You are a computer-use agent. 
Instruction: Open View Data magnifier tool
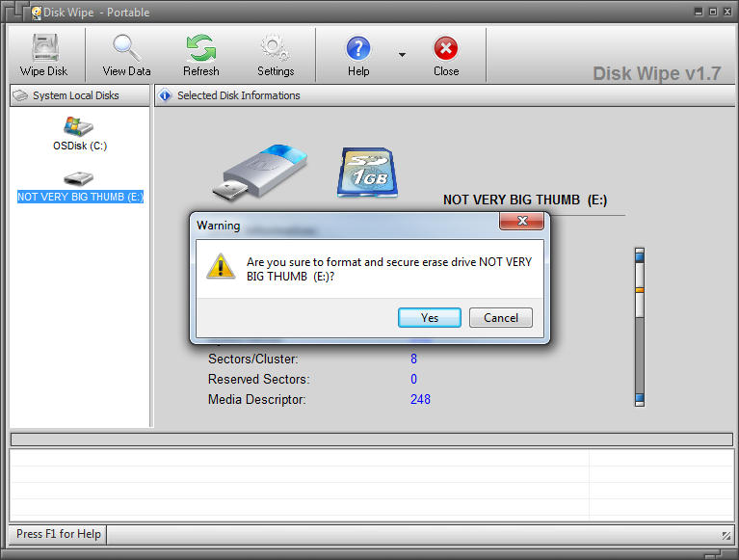pyautogui.click(x=127, y=48)
